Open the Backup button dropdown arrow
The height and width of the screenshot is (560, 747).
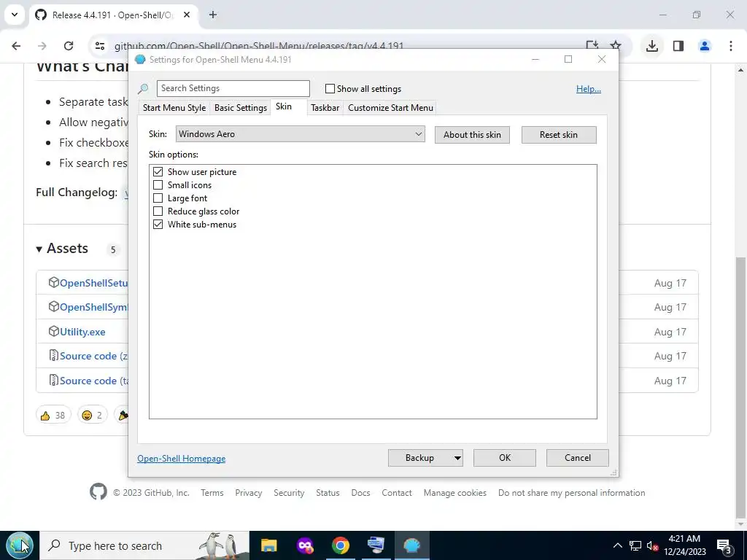point(457,458)
